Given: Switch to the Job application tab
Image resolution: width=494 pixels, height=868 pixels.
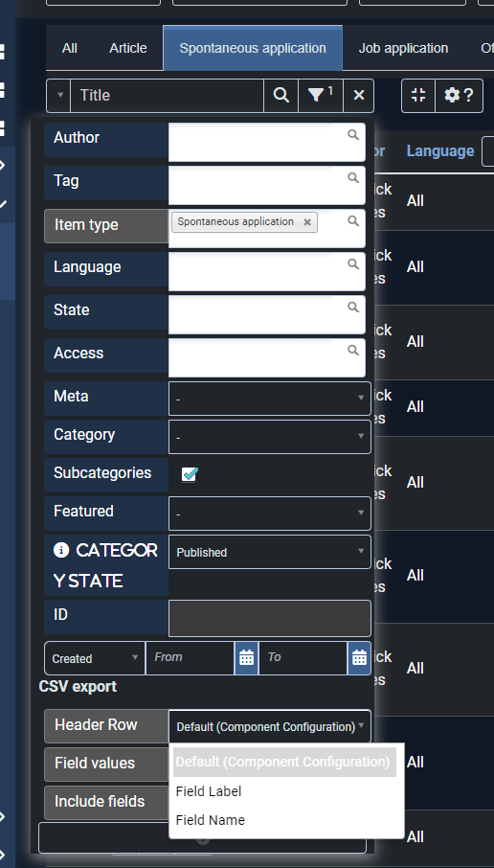Looking at the screenshot, I should pos(403,48).
